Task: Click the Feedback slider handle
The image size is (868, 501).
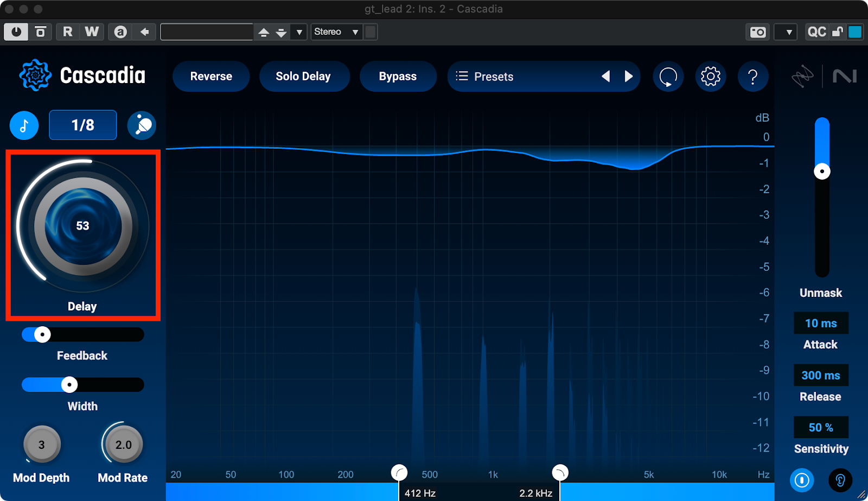Action: pos(42,334)
